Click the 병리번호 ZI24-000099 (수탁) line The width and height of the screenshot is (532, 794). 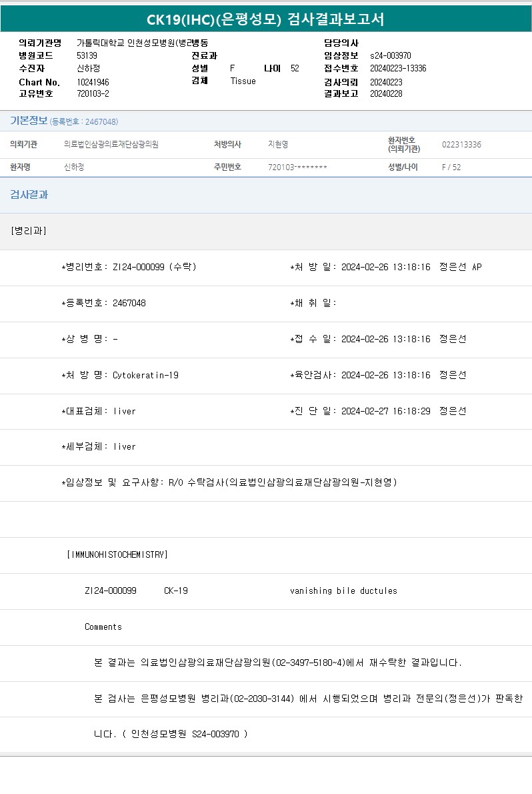(x=129, y=268)
